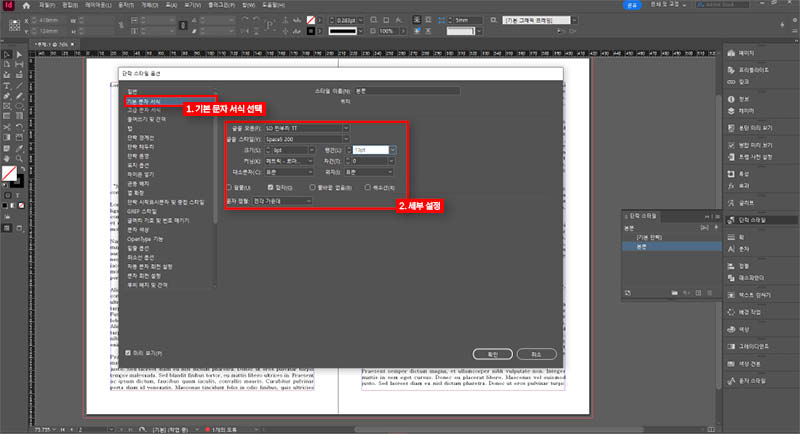Toggle the Strikethrough (R) checkbox
Image resolution: width=800 pixels, height=434 pixels.
click(x=367, y=188)
